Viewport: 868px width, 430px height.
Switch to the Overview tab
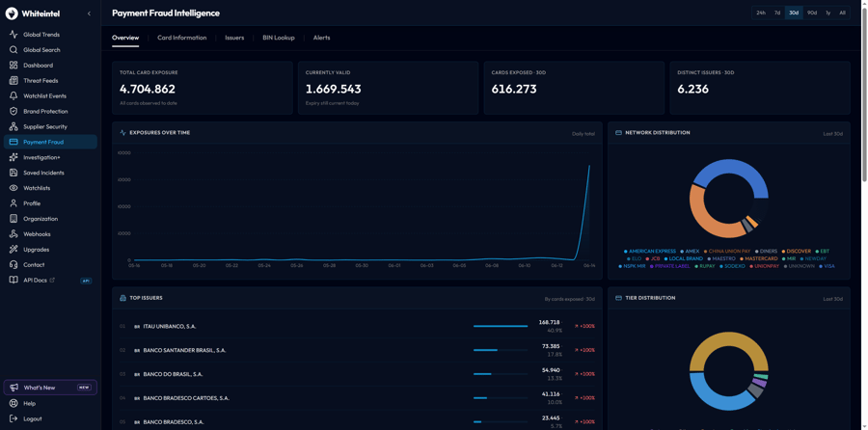click(125, 38)
